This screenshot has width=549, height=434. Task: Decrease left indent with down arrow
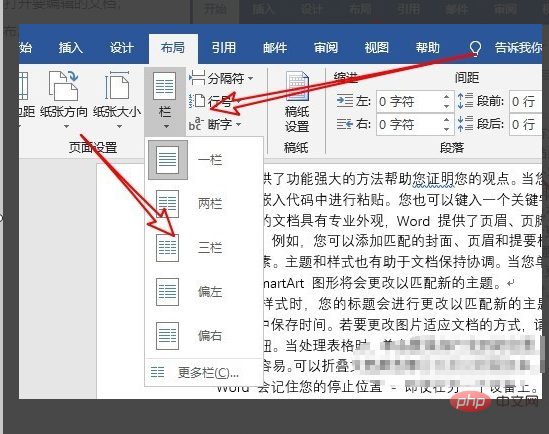(x=446, y=106)
